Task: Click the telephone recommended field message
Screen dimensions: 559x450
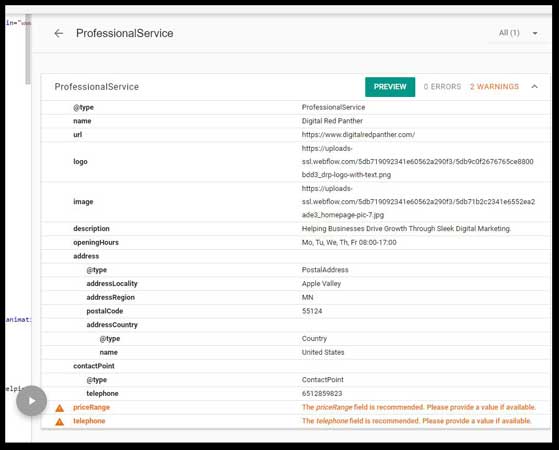Action: point(417,421)
